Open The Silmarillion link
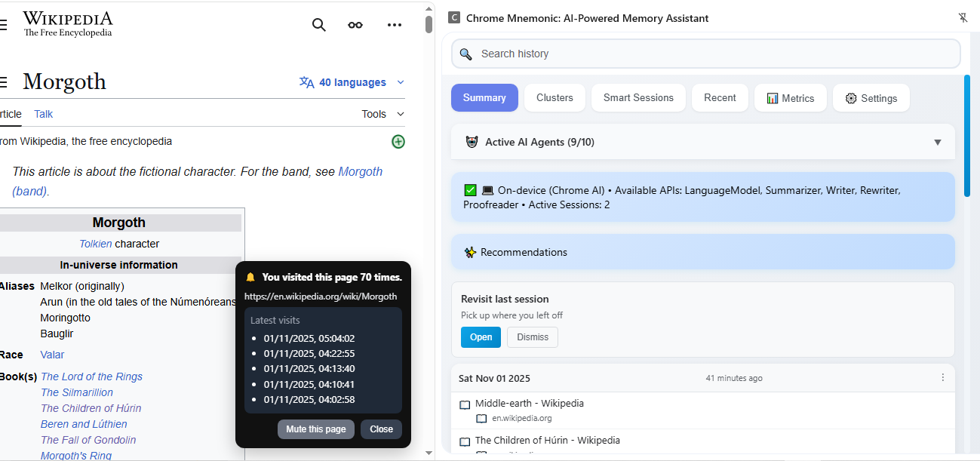 point(77,392)
